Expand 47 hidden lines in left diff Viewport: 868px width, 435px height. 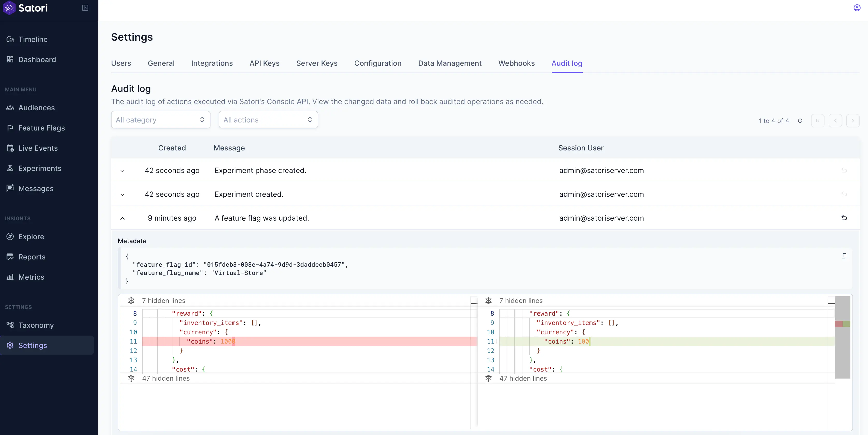click(131, 378)
